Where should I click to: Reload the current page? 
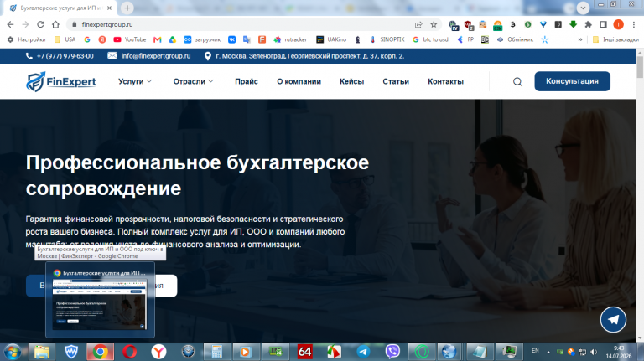click(x=40, y=24)
